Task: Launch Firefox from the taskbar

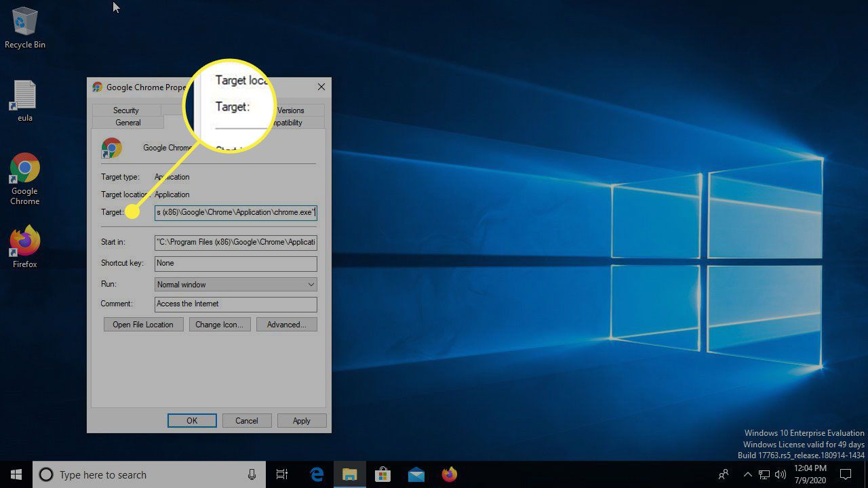Action: coord(449,474)
